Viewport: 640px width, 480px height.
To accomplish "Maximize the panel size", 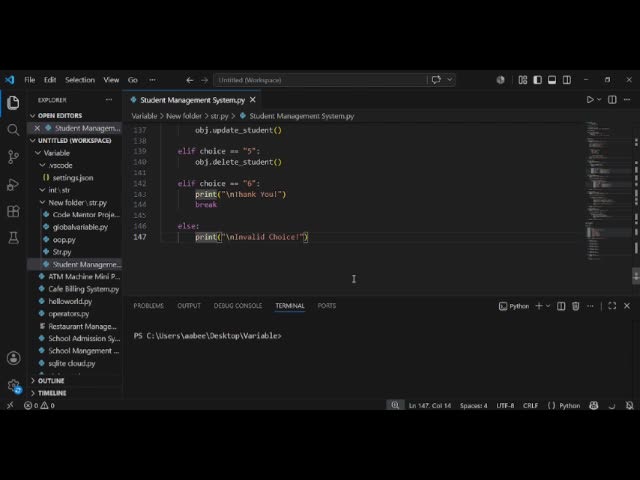I will click(612, 306).
